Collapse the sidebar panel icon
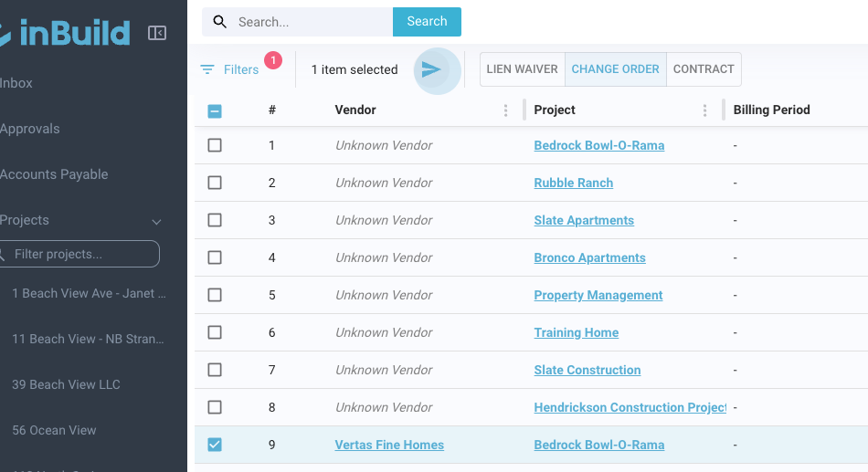Screen dimensions: 868x472 click(157, 33)
